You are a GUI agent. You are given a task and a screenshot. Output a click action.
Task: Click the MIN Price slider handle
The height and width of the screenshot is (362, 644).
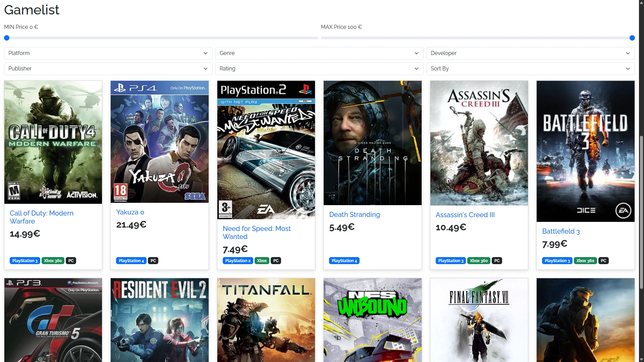click(7, 38)
